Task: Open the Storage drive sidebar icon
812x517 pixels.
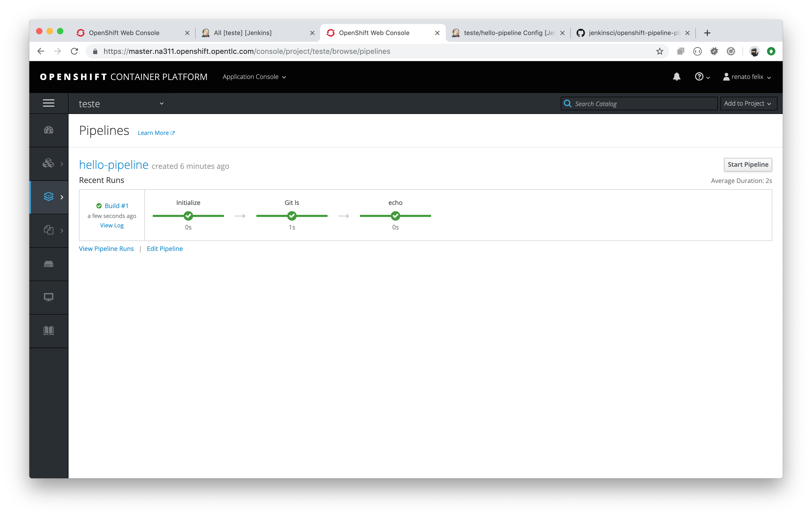Action: pos(49,264)
